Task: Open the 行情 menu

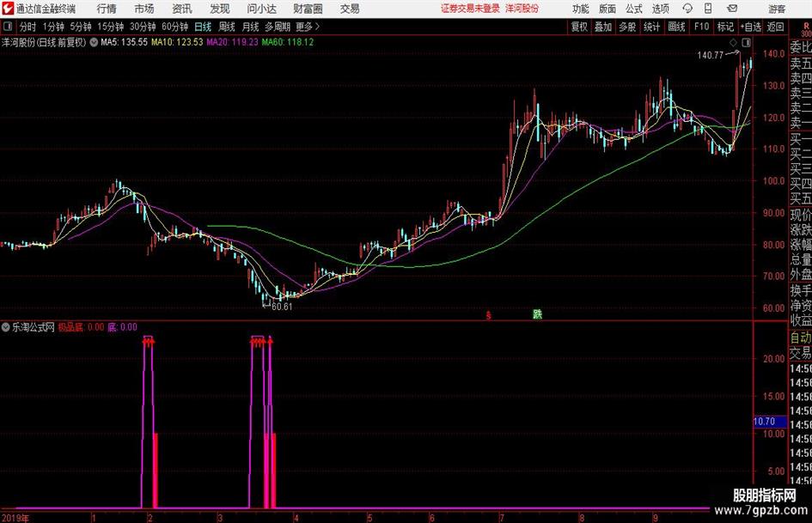Action: (107, 9)
